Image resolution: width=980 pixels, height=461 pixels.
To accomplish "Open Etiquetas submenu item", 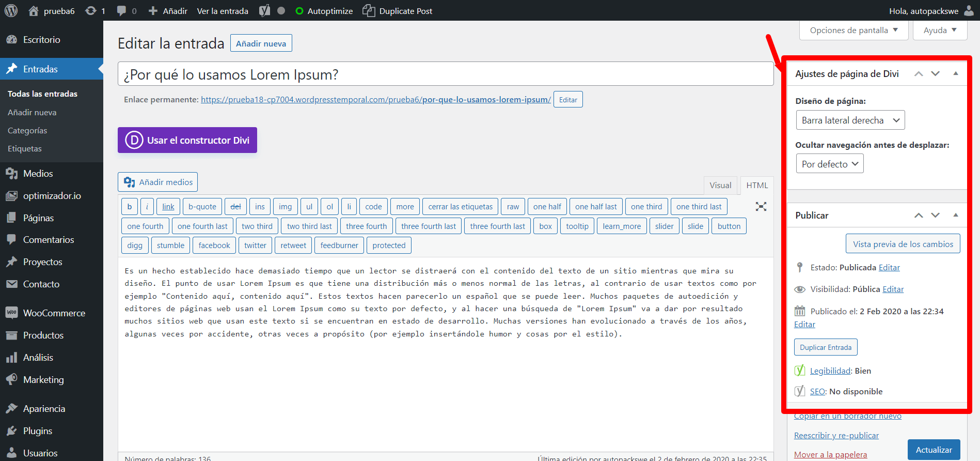I will coord(25,149).
